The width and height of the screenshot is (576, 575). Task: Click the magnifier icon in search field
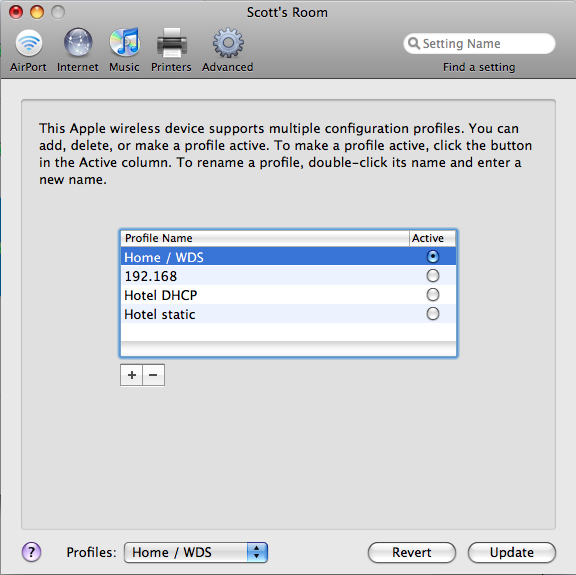point(414,43)
